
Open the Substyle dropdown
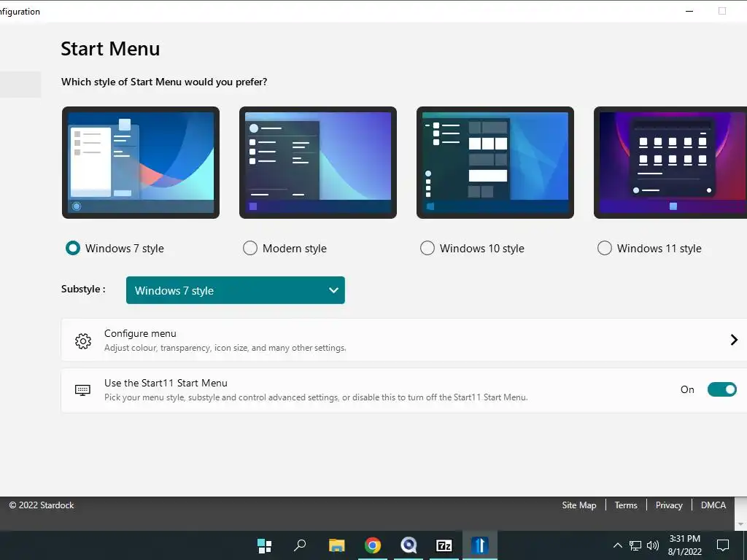click(236, 290)
